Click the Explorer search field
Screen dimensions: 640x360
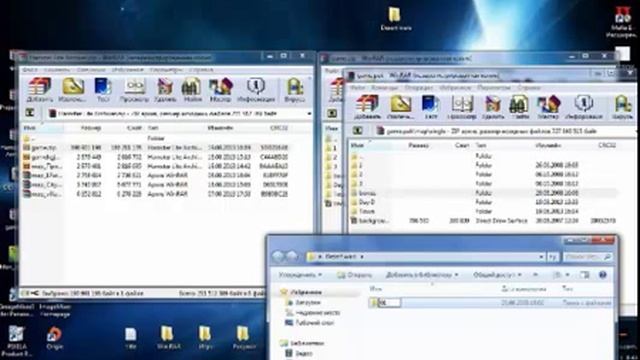(588, 257)
